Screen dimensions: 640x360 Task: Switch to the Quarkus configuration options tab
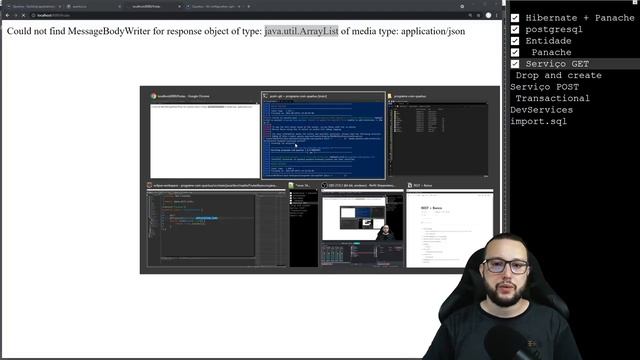(213, 7)
